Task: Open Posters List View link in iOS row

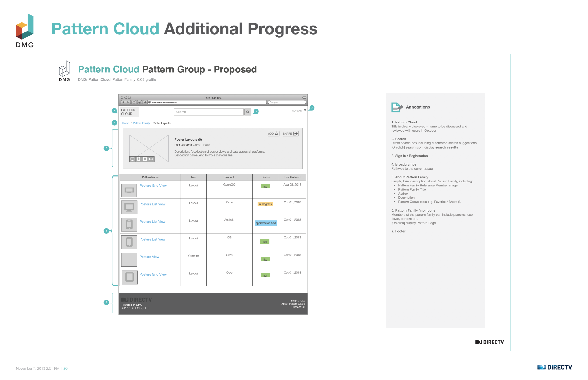Action: [152, 239]
